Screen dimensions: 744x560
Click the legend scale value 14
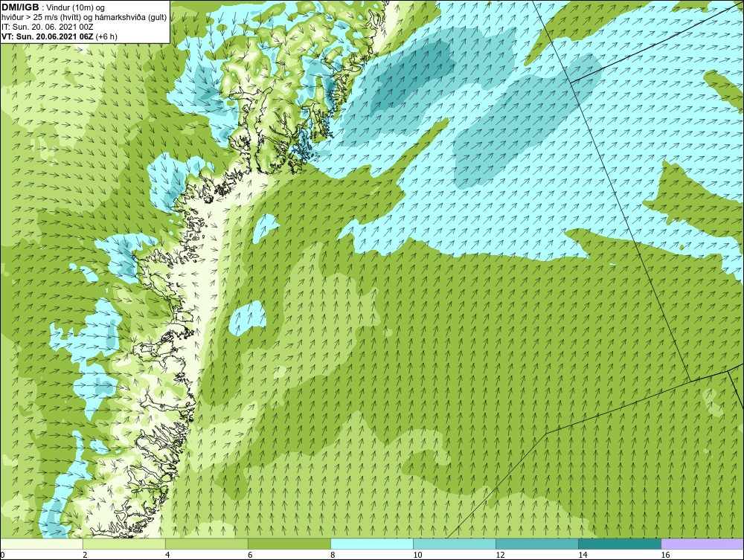pos(583,555)
